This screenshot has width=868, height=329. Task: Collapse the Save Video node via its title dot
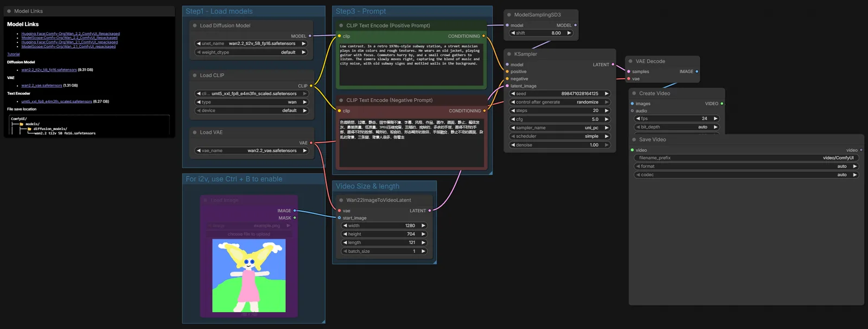pyautogui.click(x=634, y=139)
